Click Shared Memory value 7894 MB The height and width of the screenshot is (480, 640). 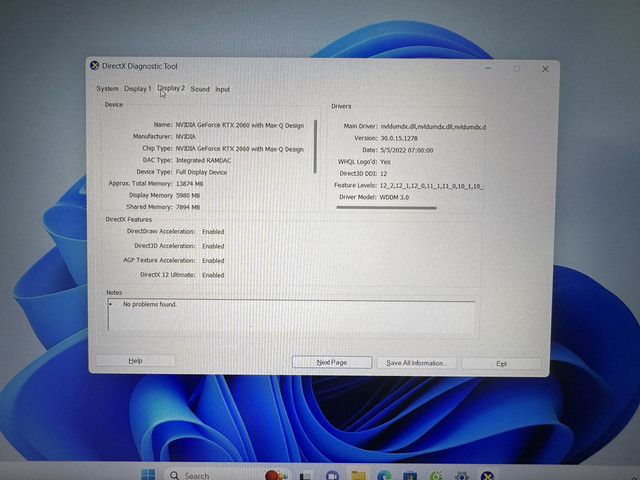coord(188,207)
